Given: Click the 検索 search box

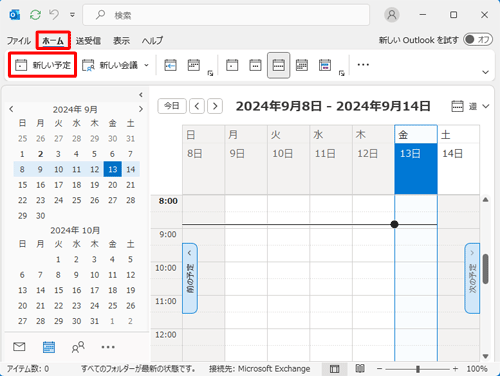Looking at the screenshot, I should [226, 15].
